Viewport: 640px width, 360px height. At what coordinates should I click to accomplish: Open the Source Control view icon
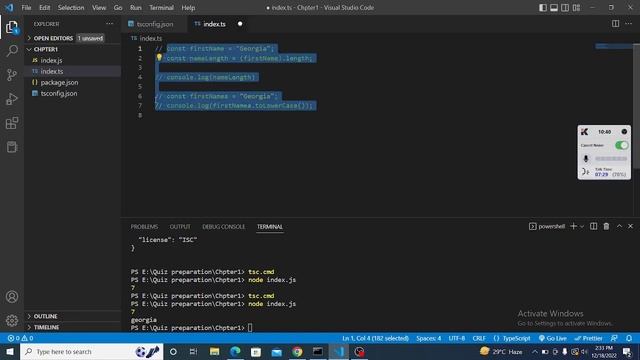pyautogui.click(x=12, y=75)
